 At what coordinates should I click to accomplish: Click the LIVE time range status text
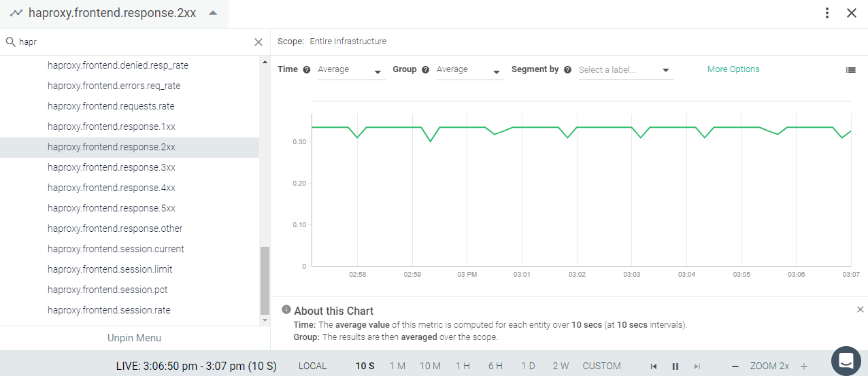click(197, 366)
